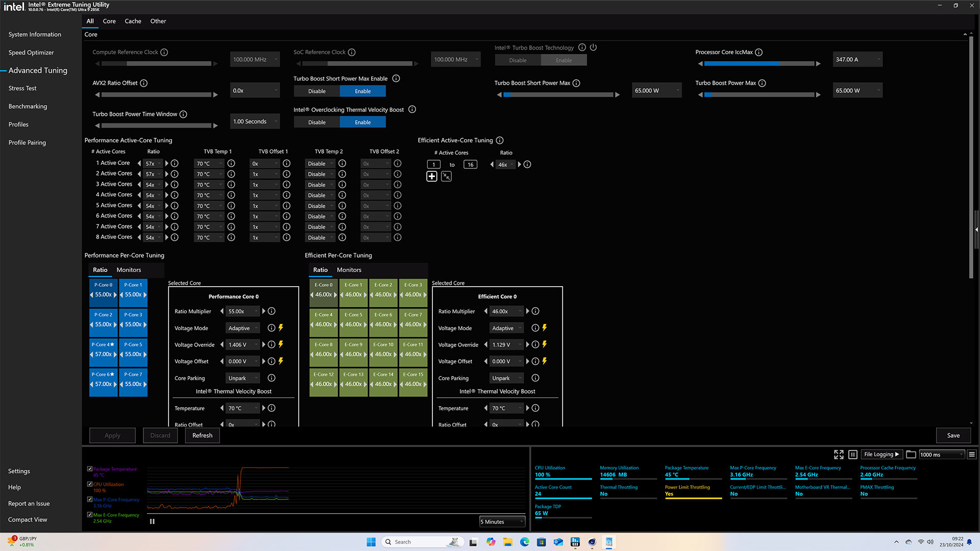Open the 1000 ms polling interval dropdown
Viewport: 980px width, 551px height.
point(942,455)
